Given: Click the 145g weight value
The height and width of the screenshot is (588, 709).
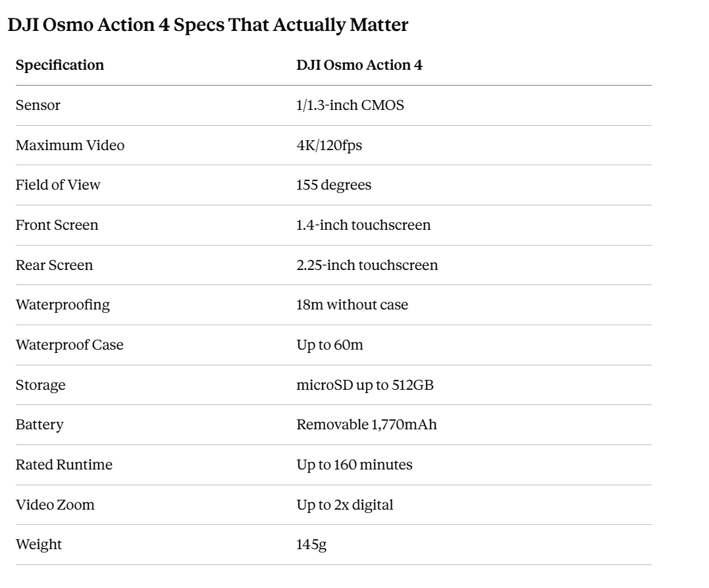Looking at the screenshot, I should (x=311, y=545).
